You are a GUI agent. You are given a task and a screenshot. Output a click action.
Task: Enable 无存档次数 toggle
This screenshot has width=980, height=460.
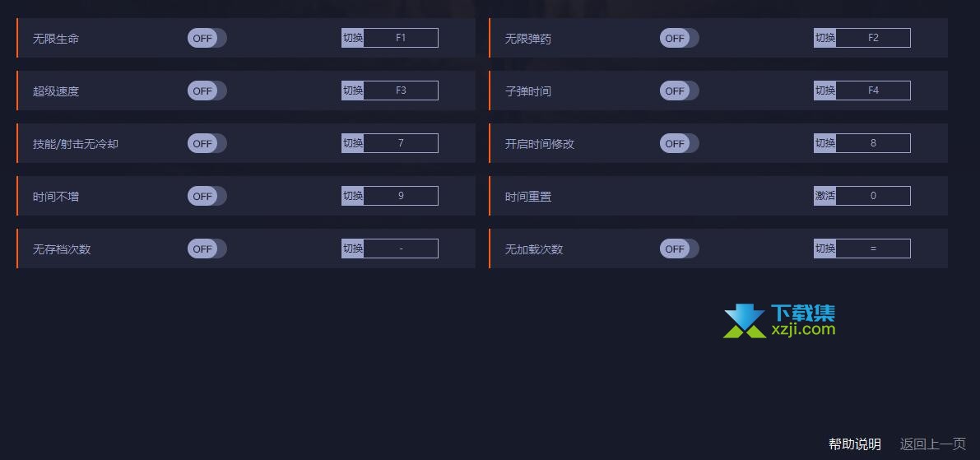coord(207,249)
